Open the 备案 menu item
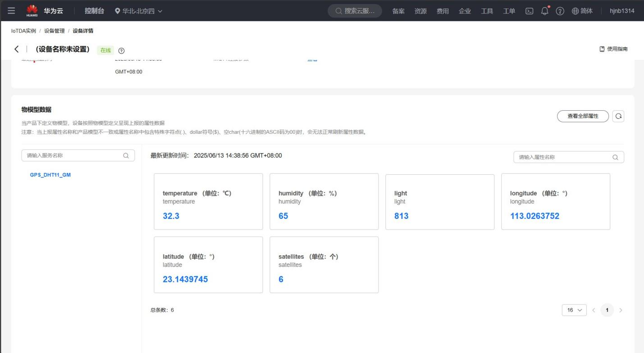Viewport: 644px width, 353px height. point(398,11)
